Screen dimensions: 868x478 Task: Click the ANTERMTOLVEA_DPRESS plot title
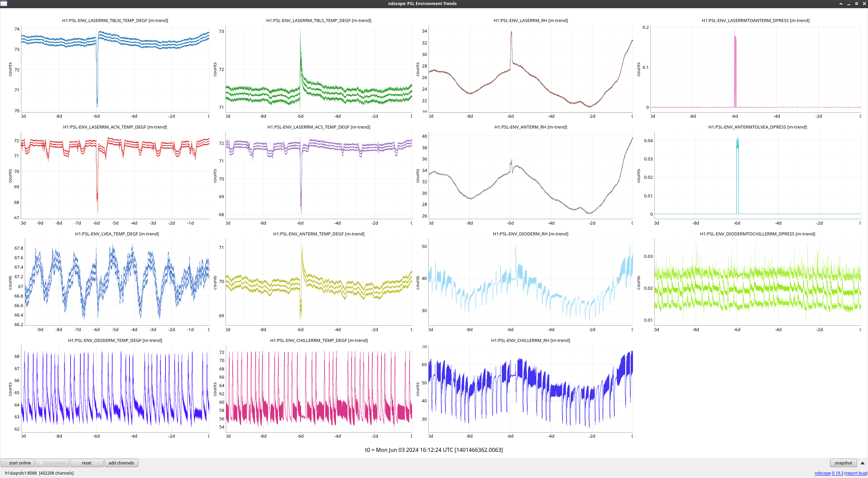click(x=757, y=127)
